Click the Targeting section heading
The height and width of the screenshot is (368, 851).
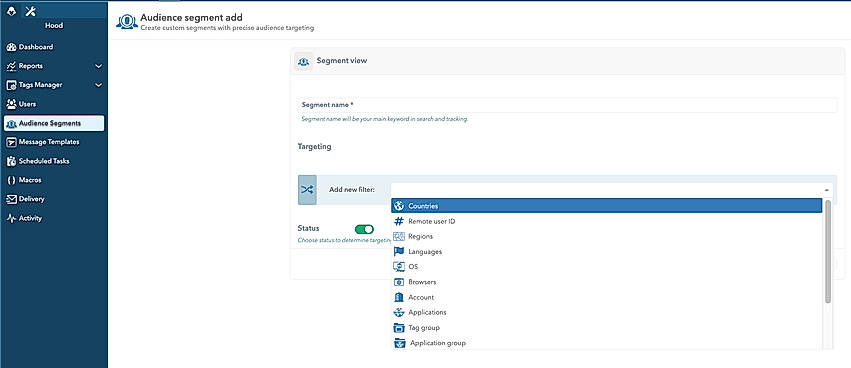coord(314,147)
